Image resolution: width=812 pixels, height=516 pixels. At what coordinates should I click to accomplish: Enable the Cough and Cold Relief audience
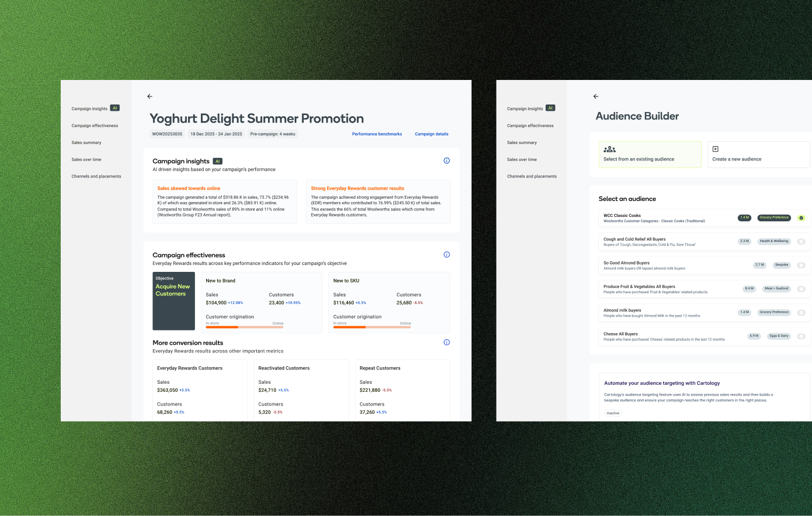(801, 241)
